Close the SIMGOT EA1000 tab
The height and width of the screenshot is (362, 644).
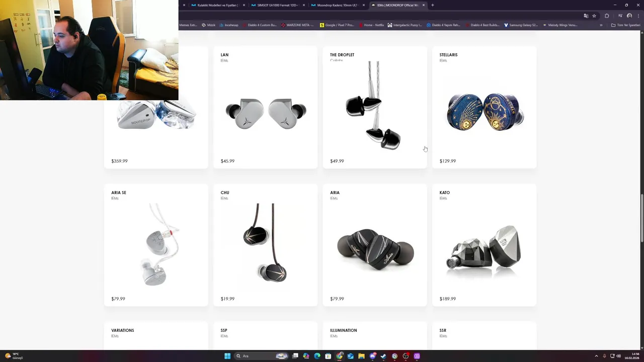[304, 5]
